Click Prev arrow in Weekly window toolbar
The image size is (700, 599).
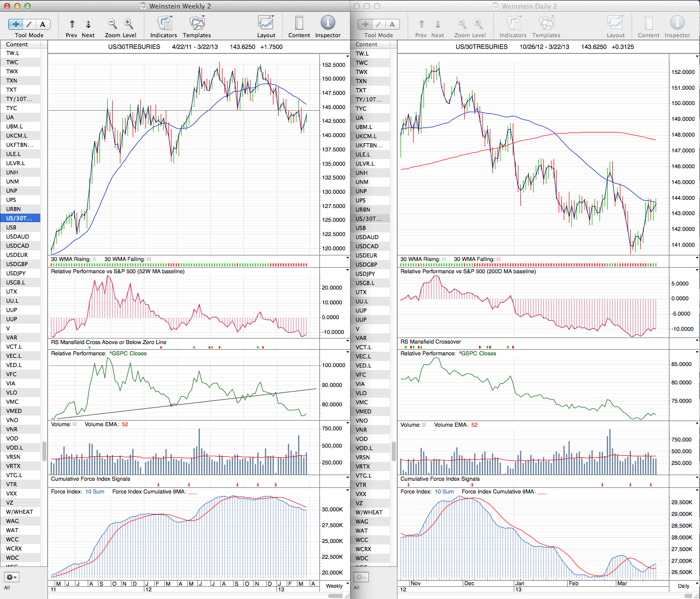72,24
